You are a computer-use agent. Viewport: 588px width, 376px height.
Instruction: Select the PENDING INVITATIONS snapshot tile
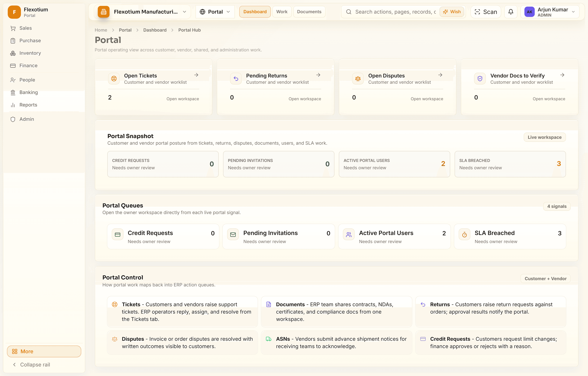(x=279, y=164)
